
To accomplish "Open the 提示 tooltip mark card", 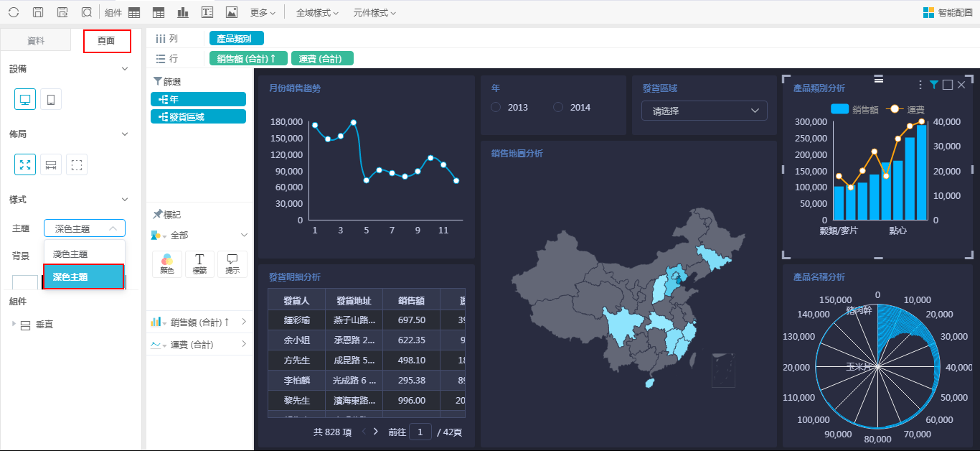I will tap(232, 264).
